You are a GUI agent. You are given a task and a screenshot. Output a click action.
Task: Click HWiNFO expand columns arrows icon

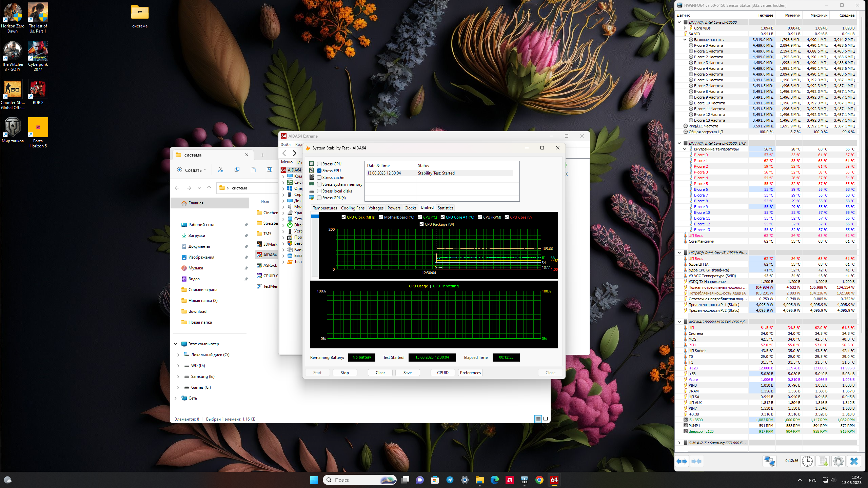[682, 461]
